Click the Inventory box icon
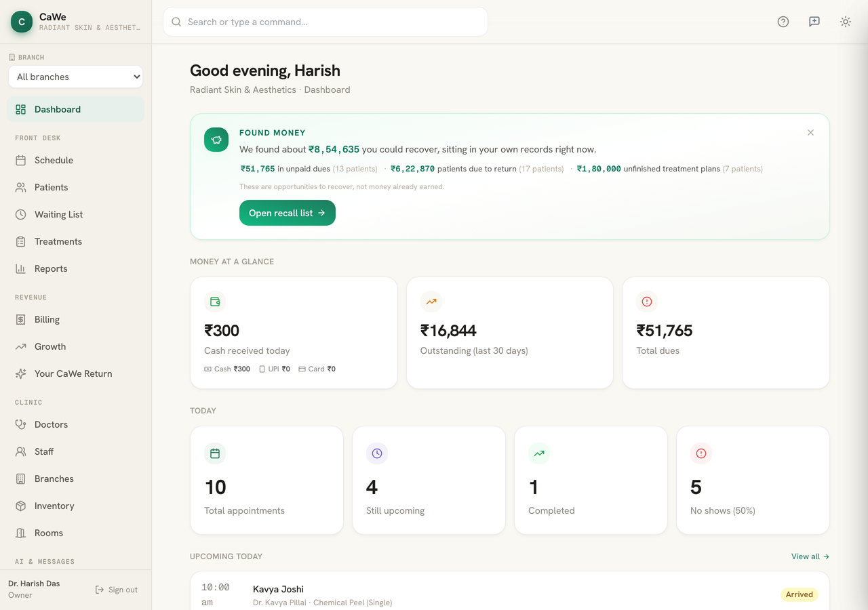 (21, 506)
